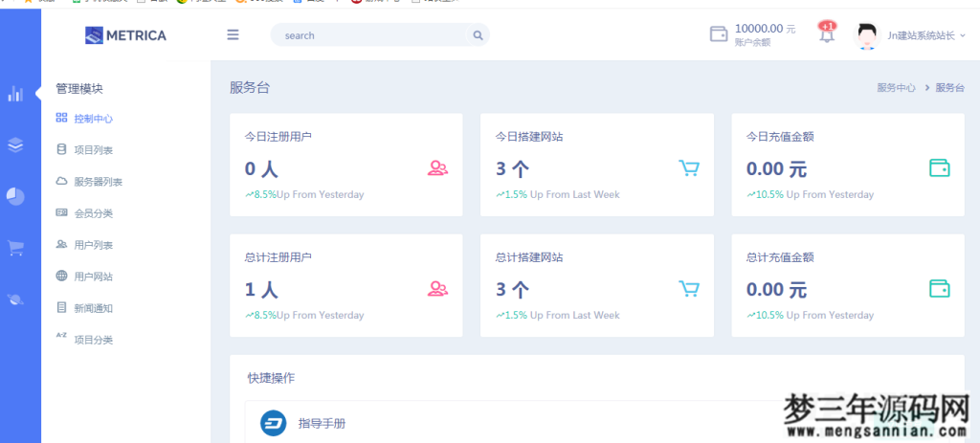Screen dimensions: 980x443
Task: Click the database icon beside 项目列表
Action: click(61, 148)
